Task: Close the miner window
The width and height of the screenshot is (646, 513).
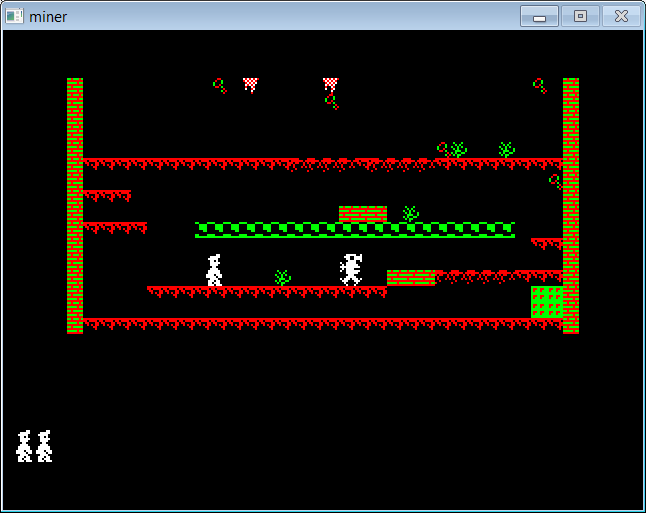Action: coord(621,16)
